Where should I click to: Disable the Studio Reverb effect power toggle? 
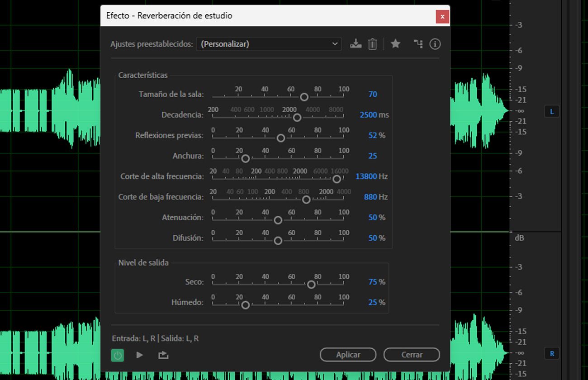click(x=117, y=355)
